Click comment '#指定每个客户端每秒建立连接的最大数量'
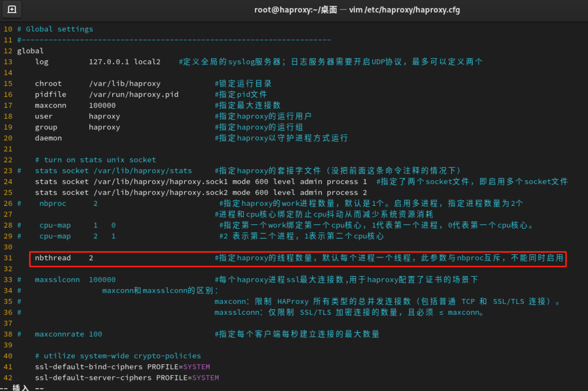 point(297,334)
